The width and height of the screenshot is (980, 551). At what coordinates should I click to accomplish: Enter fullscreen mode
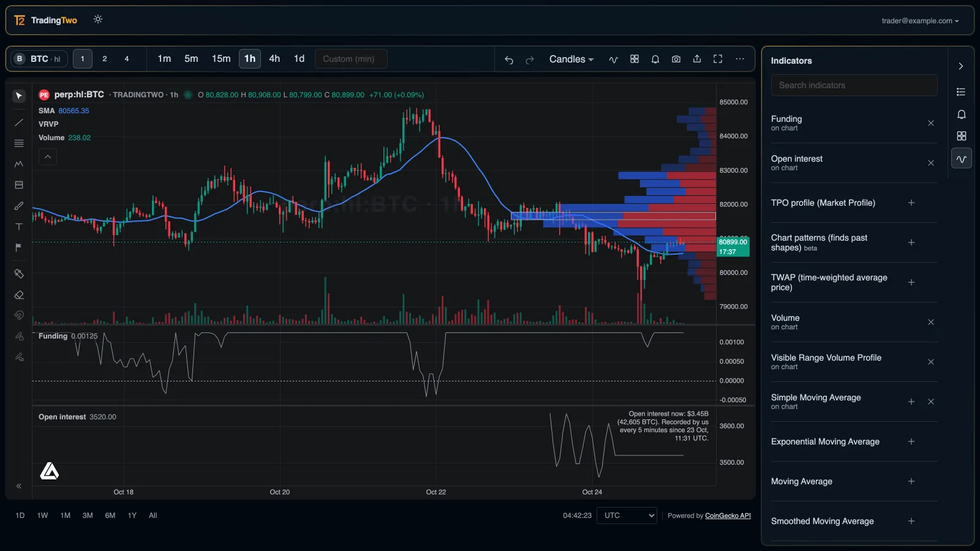(x=718, y=59)
